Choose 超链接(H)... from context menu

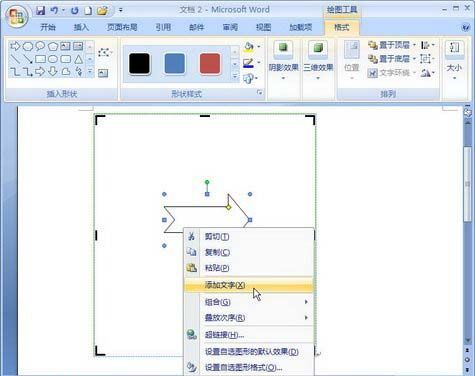[x=249, y=335]
